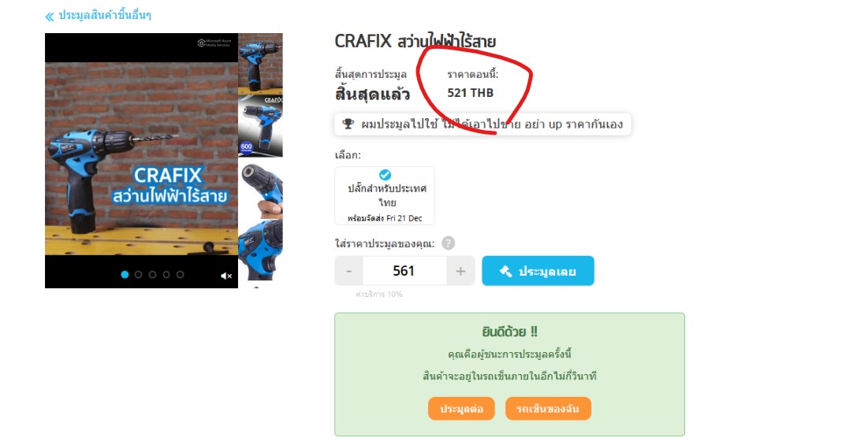
Task: Select the first carousel dot indicator
Action: [125, 274]
